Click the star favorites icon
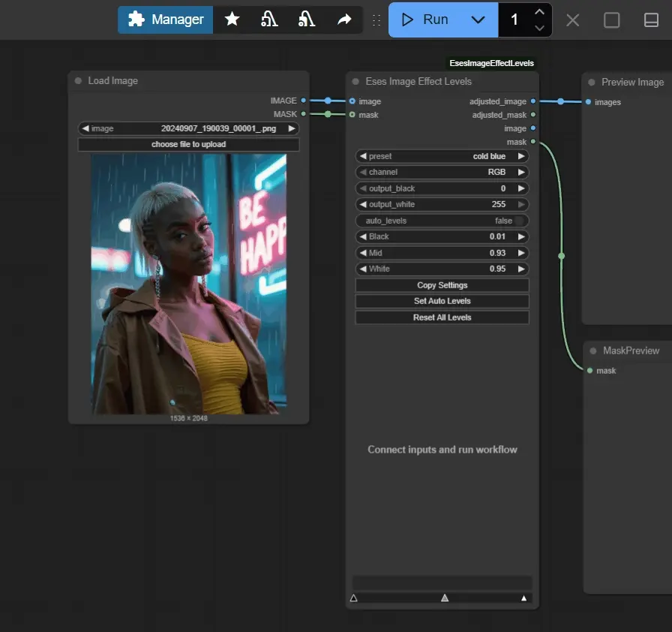Image resolution: width=672 pixels, height=632 pixels. point(232,20)
